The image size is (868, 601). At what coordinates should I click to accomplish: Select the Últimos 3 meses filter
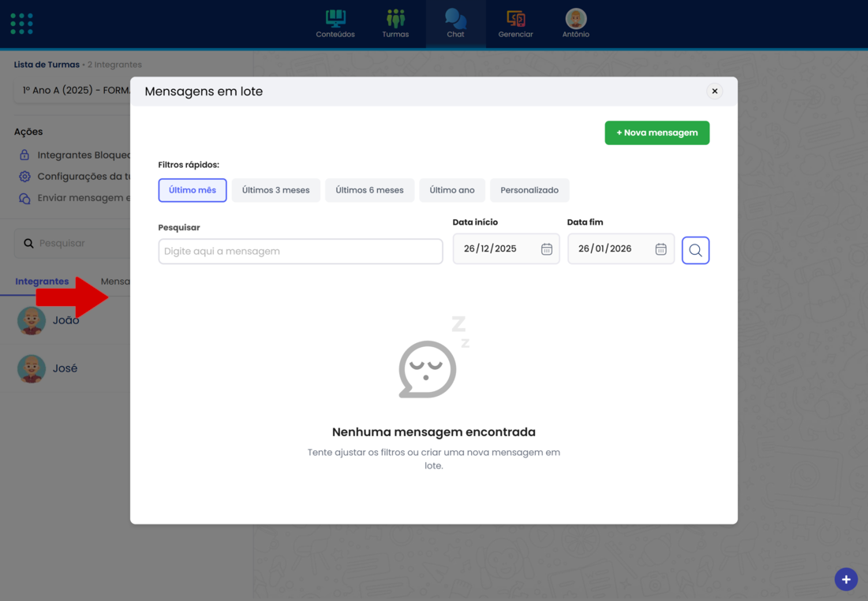pyautogui.click(x=275, y=190)
